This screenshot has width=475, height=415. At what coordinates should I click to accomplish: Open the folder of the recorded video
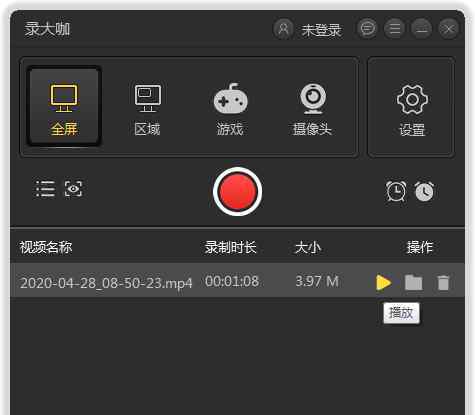tap(414, 282)
